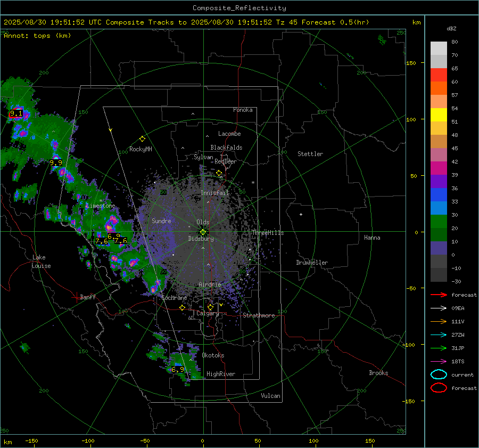The width and height of the screenshot is (479, 448).
Task: Click the Ponoka city label
Action: point(243,110)
